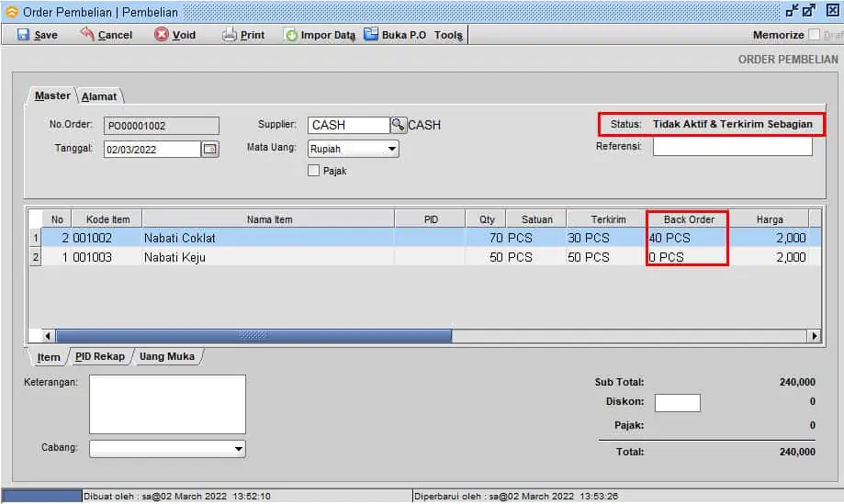Click row header number 2
The height and width of the screenshot is (504, 844).
pos(36,258)
